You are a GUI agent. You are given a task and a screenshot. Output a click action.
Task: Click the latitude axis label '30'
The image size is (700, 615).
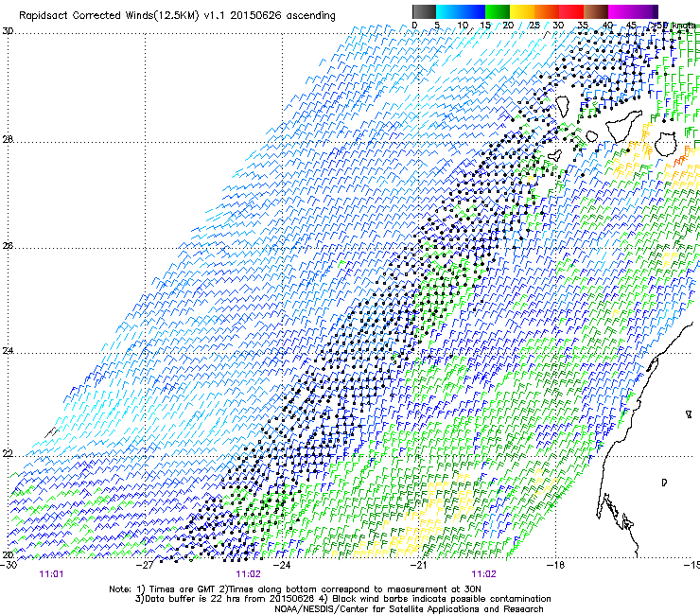pos(8,31)
